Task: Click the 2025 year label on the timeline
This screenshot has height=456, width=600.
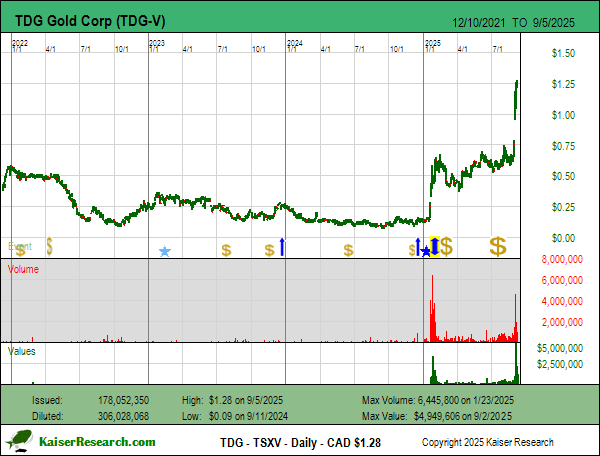Action: (x=433, y=43)
